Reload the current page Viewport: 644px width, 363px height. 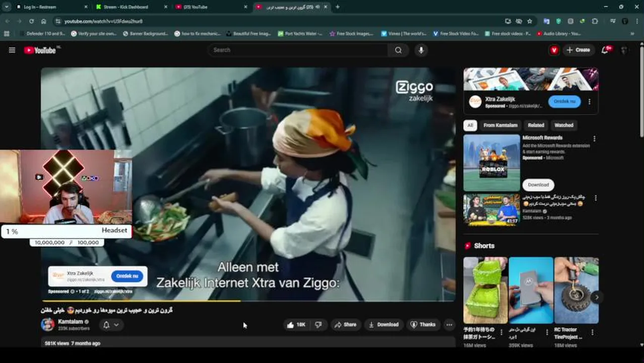tap(32, 21)
